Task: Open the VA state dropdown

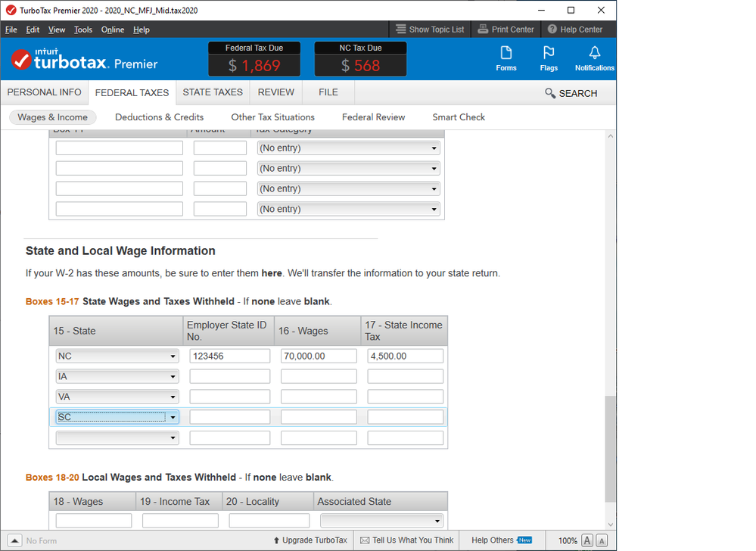Action: tap(117, 397)
